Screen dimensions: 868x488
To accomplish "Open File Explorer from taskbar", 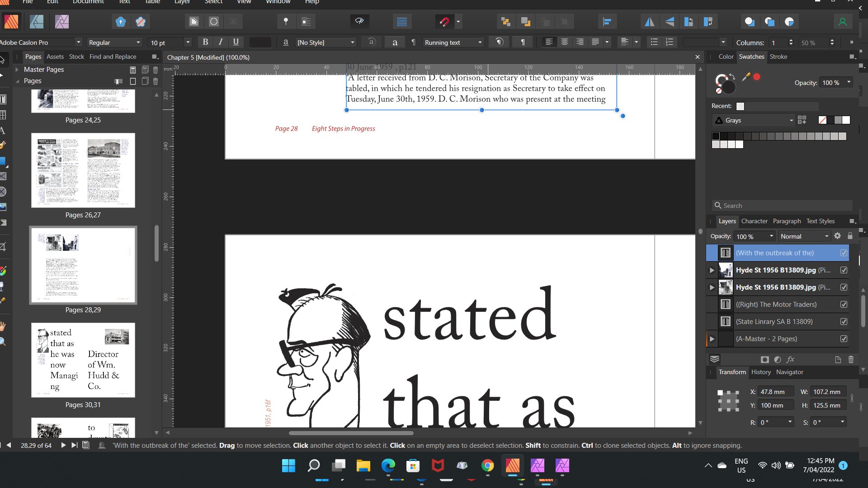I will [363, 465].
